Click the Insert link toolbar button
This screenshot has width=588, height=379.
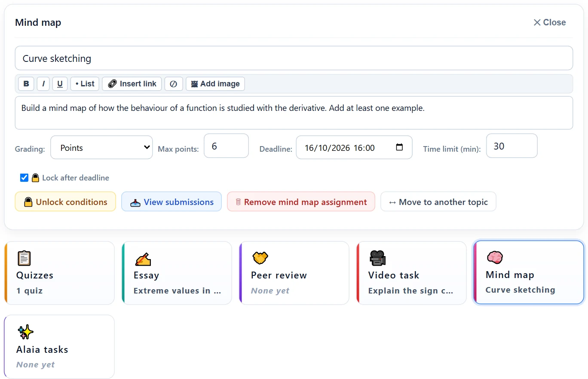point(132,84)
